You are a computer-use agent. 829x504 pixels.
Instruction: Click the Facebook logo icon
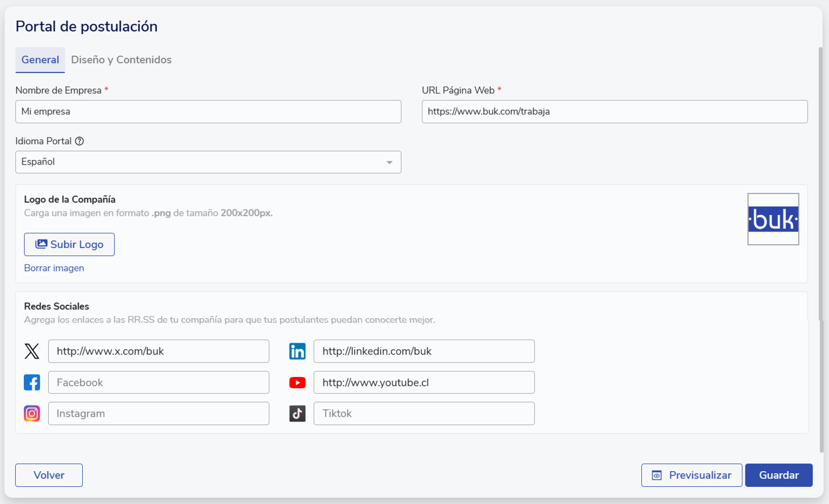click(32, 383)
